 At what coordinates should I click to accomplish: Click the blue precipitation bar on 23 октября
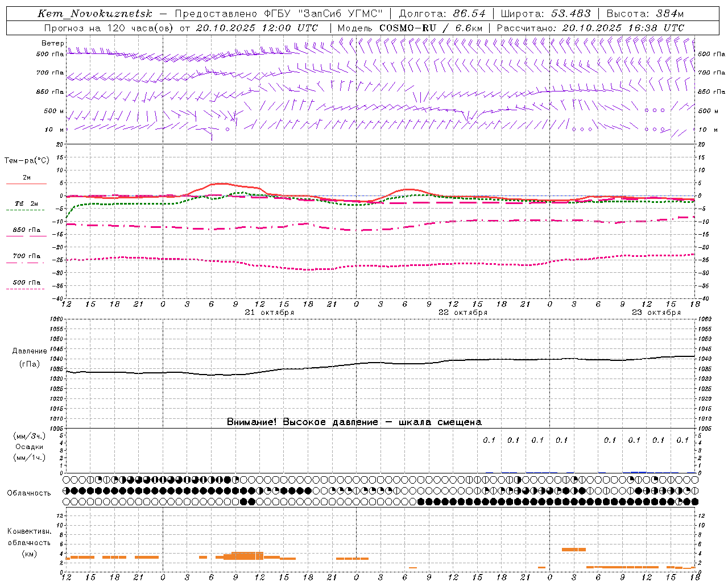click(x=638, y=472)
